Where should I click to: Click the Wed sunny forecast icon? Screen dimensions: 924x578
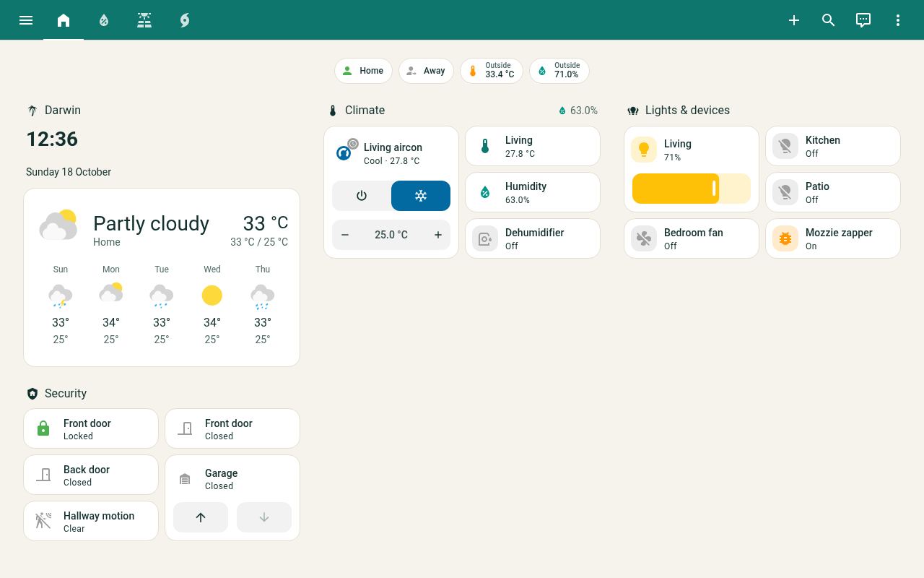click(212, 296)
